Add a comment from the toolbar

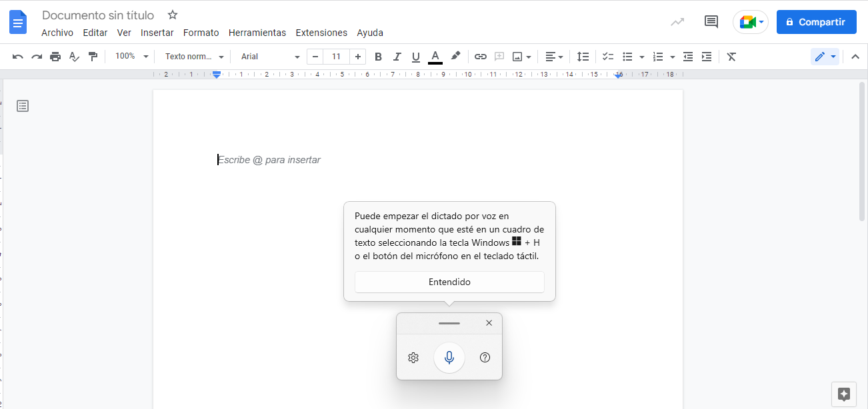click(x=499, y=57)
